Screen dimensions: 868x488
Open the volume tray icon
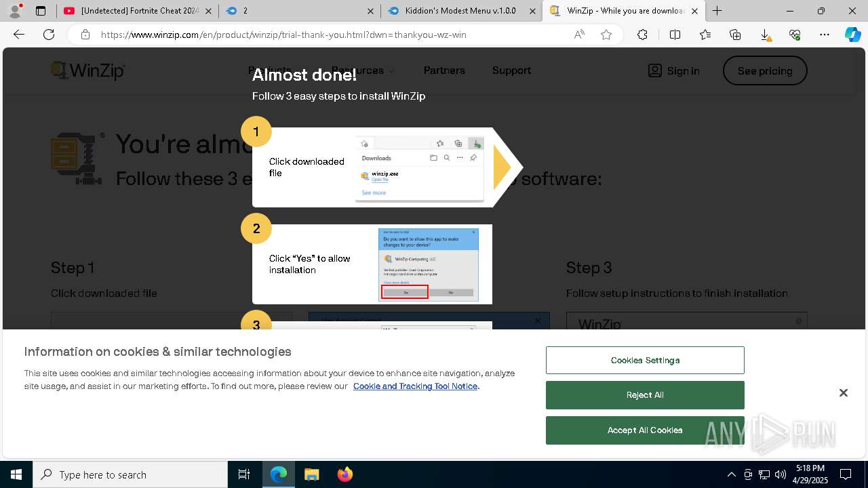click(x=781, y=474)
